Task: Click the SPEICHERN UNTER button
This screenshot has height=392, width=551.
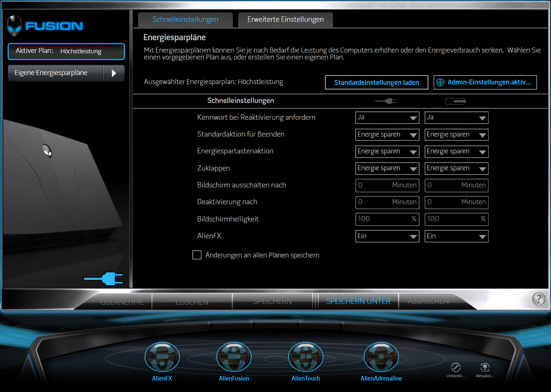Action: [358, 301]
